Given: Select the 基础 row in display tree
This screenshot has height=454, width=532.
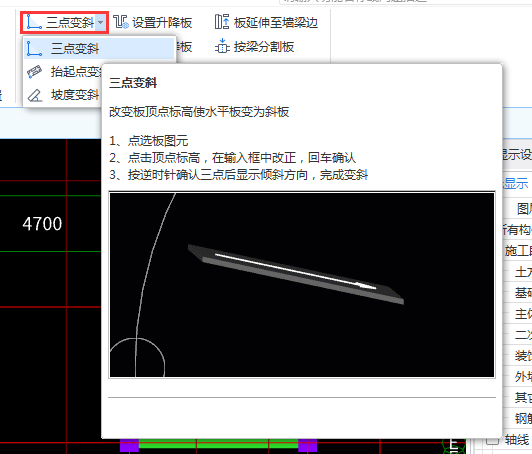Looking at the screenshot, I should click(x=523, y=293).
